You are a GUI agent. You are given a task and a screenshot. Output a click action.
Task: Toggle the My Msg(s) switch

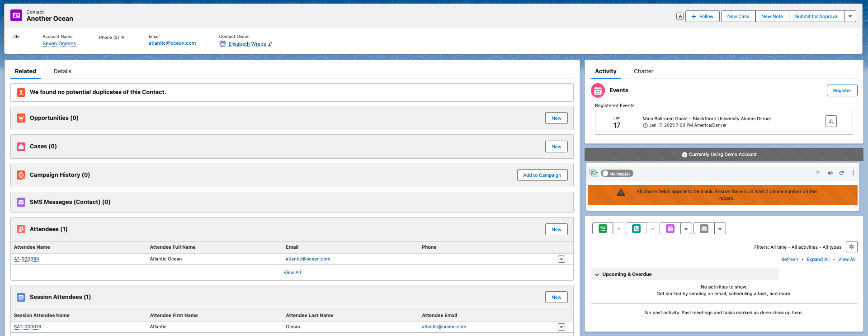pyautogui.click(x=617, y=174)
